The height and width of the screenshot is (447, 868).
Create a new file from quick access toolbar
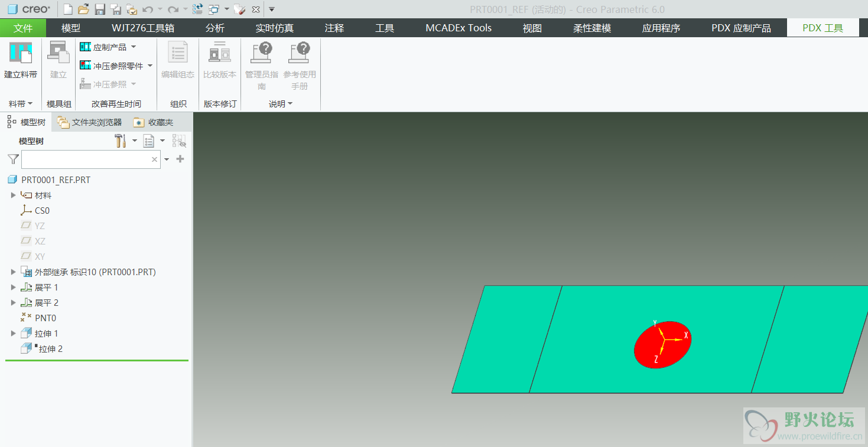(68, 9)
